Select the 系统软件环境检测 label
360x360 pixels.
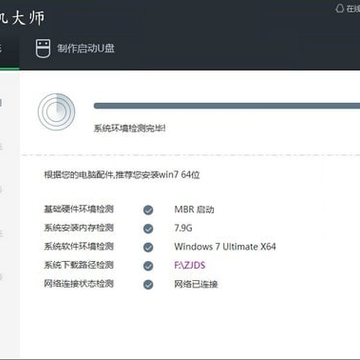(x=79, y=247)
